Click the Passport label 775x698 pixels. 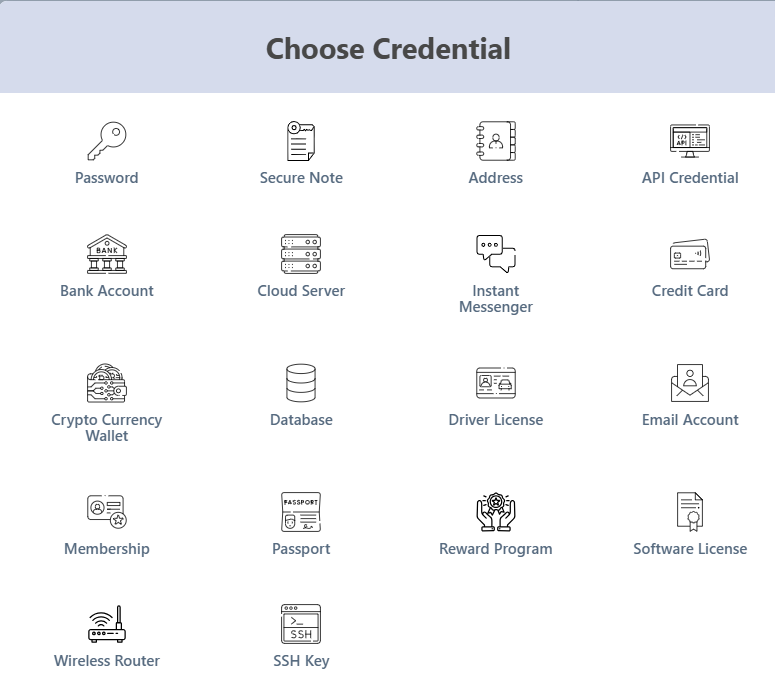point(301,549)
